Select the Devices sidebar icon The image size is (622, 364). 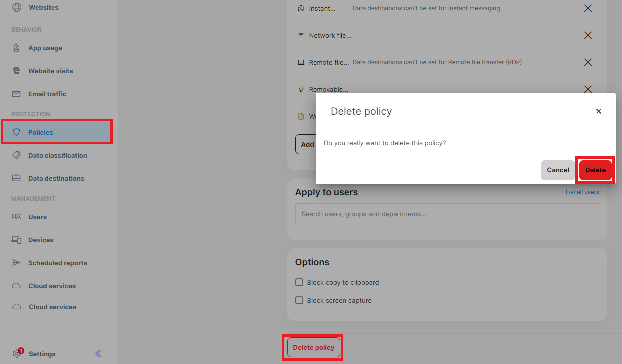coord(16,239)
